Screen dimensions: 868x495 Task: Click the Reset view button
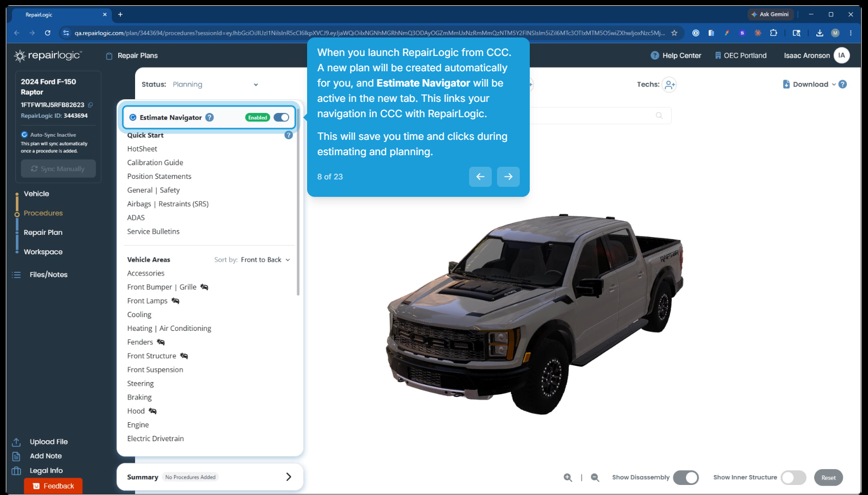coord(828,478)
